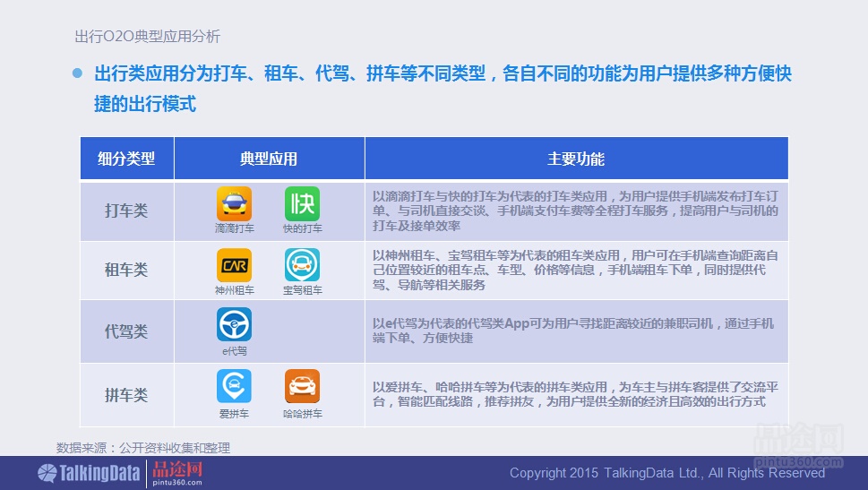This screenshot has width=868, height=490.
Task: Click the e代驾 steering wheel icon
Action: click(x=234, y=325)
